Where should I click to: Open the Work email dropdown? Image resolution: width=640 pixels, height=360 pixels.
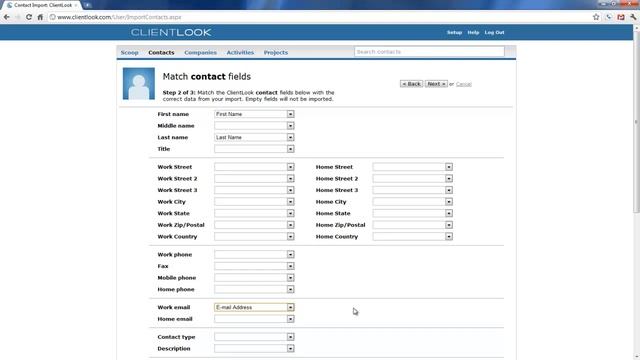[254, 307]
